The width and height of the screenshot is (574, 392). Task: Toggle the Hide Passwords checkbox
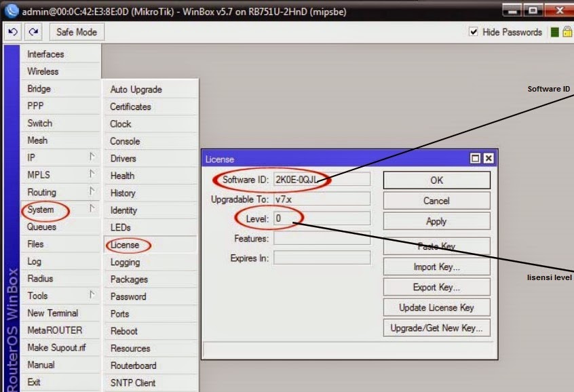pyautogui.click(x=474, y=32)
